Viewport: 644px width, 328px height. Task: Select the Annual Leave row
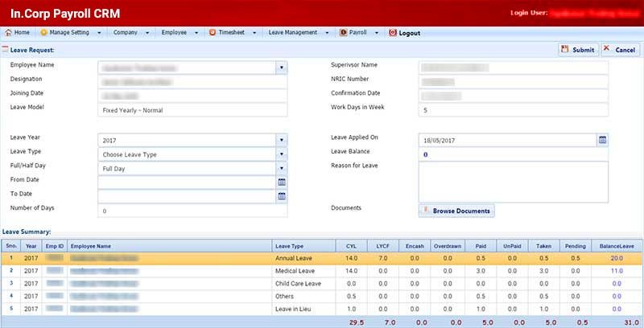click(322, 258)
